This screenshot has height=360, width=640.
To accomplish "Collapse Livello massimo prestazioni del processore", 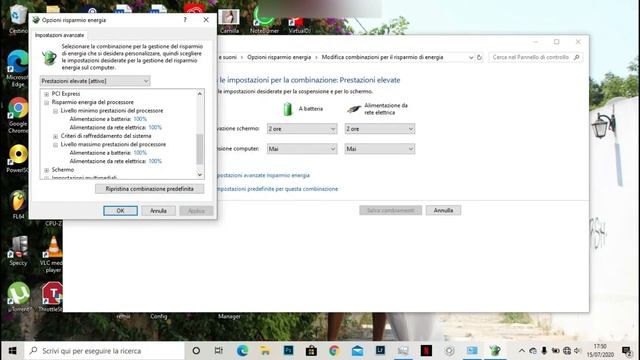I will click(56, 144).
